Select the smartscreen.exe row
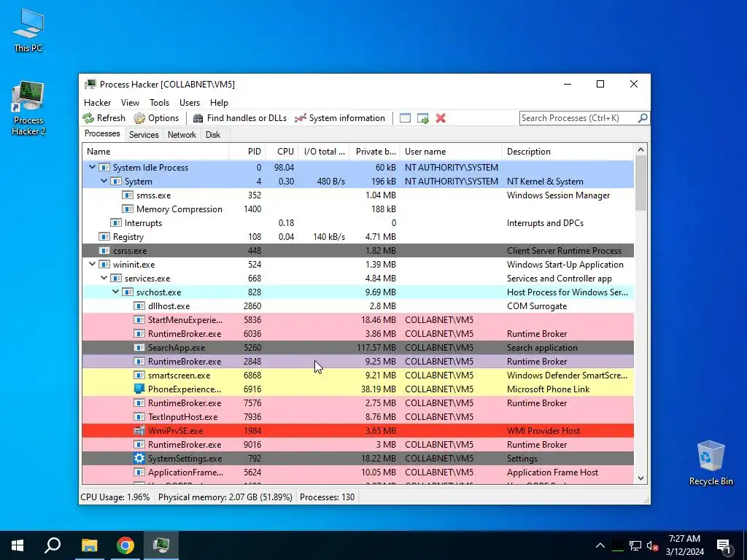The height and width of the screenshot is (560, 747). 358,376
